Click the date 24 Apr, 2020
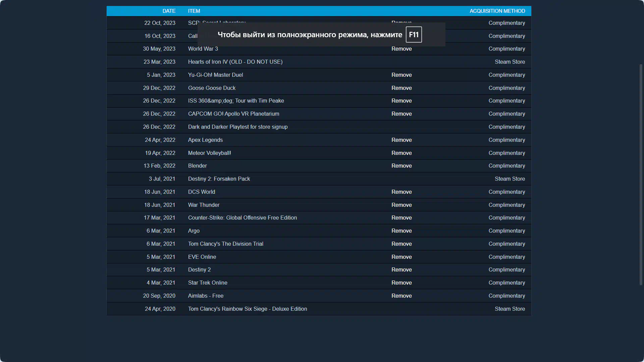The width and height of the screenshot is (644, 362). (160, 309)
